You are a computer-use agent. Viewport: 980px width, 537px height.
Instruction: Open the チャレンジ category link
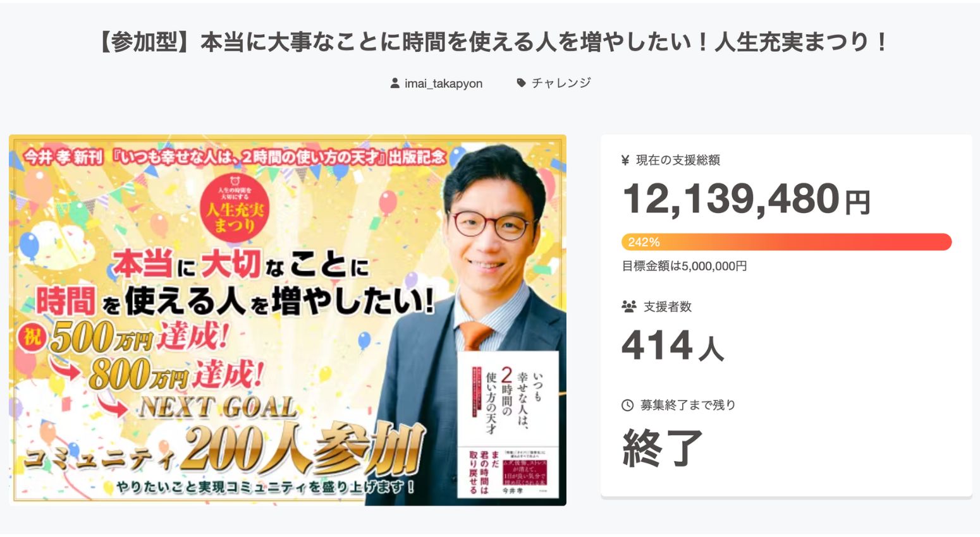pos(561,83)
